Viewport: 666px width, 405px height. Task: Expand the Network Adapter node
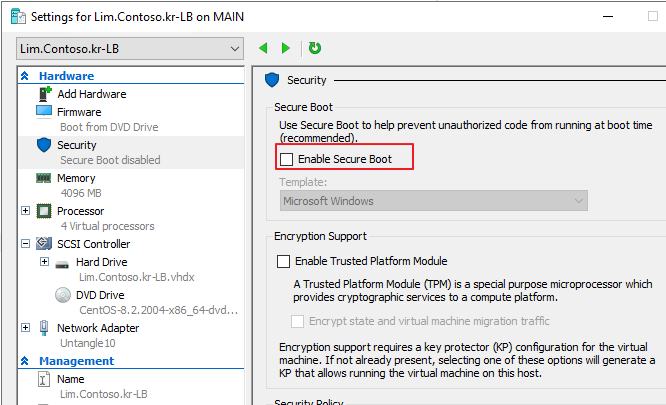(25, 327)
